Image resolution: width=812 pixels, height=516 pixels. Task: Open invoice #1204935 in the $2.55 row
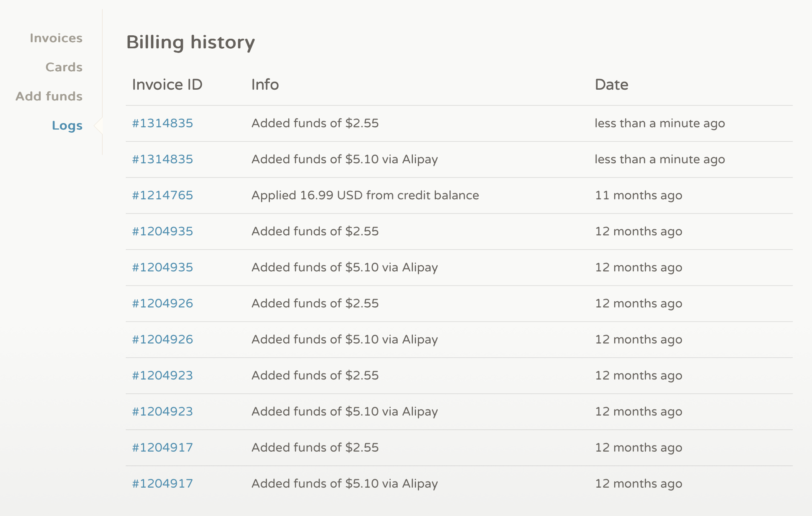[x=163, y=231]
